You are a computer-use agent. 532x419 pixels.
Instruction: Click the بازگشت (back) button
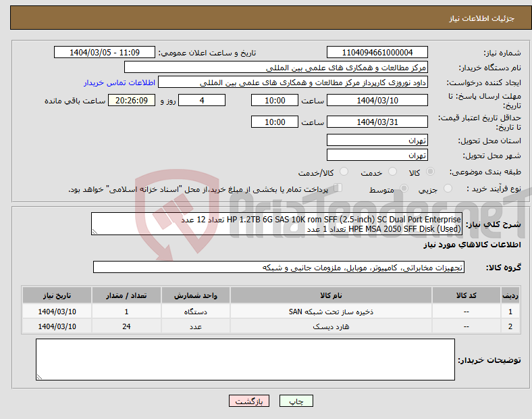click(249, 401)
